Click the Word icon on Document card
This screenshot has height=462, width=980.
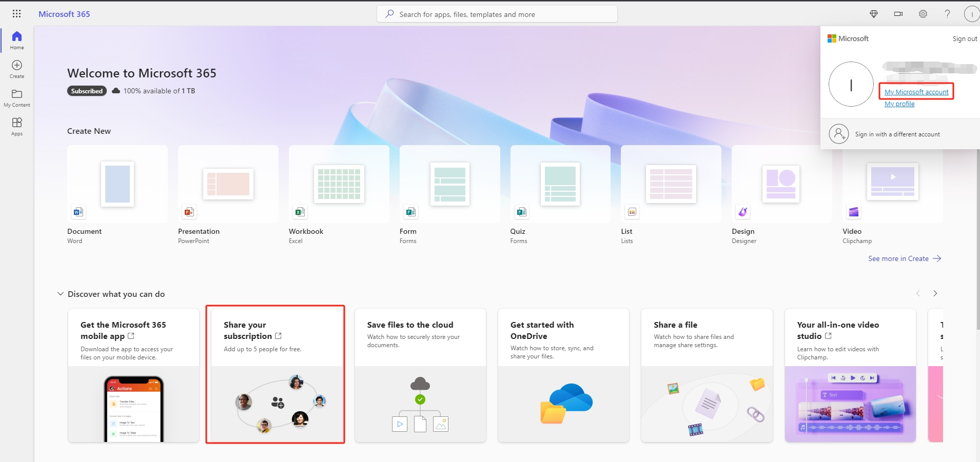[79, 212]
